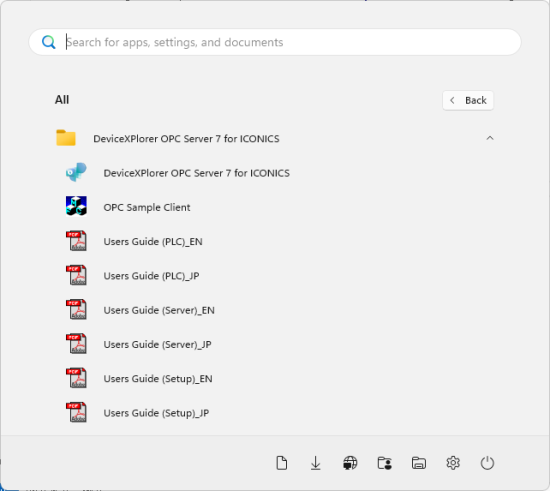550x491 pixels.
Task: Open OPC Sample Client entry
Action: click(147, 207)
